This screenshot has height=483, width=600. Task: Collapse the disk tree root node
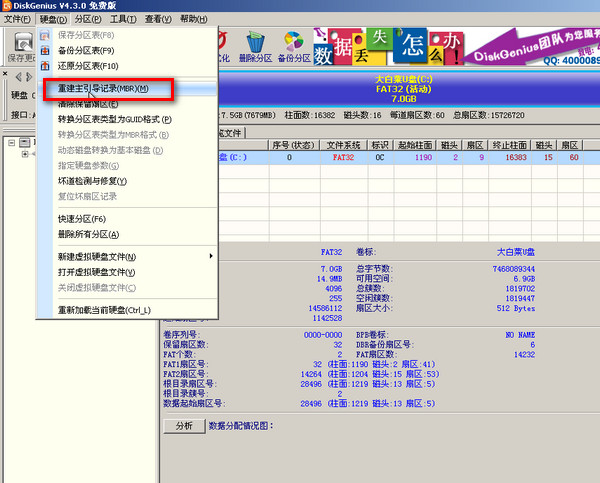11,143
